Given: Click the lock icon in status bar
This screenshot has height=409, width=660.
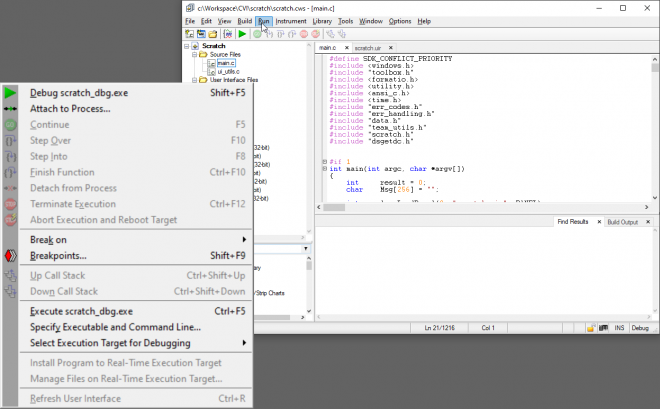Looking at the screenshot, I should coord(592,327).
